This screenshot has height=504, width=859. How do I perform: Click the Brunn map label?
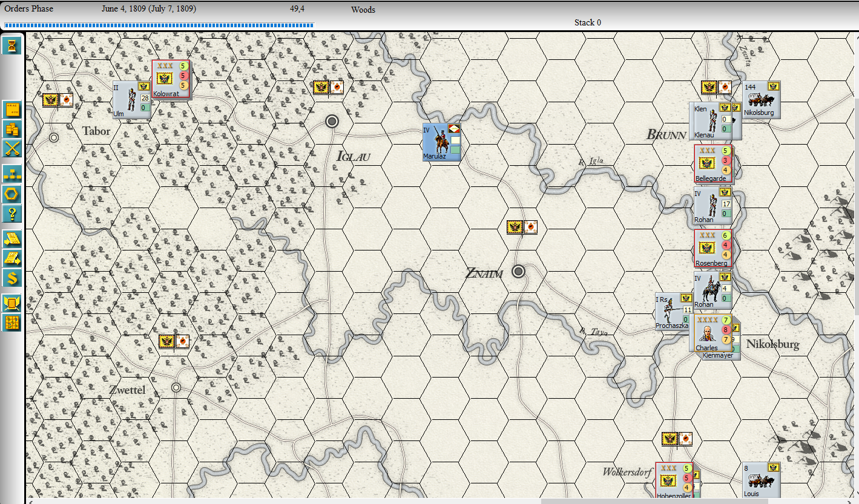[666, 135]
